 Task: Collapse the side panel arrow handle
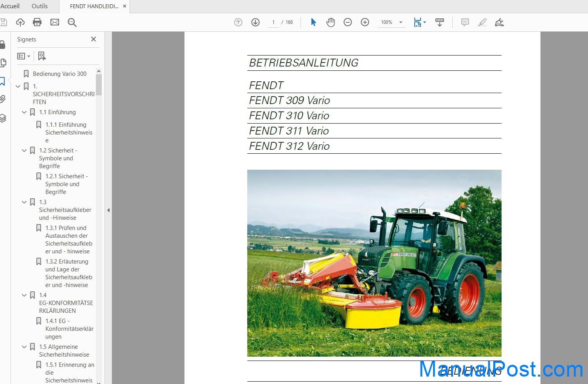tap(108, 210)
